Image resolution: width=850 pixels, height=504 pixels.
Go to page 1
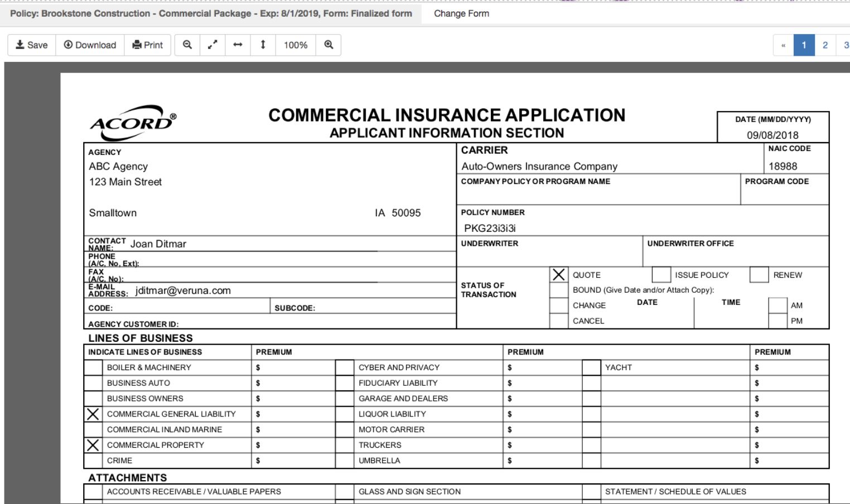(804, 45)
